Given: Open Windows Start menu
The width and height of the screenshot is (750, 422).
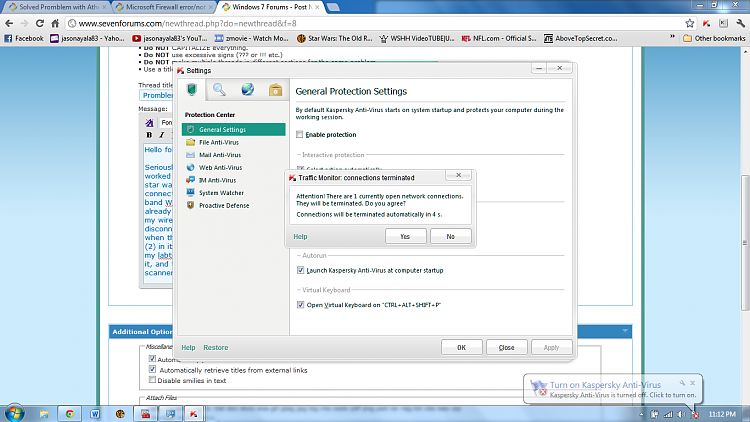Looking at the screenshot, I should coord(14,413).
